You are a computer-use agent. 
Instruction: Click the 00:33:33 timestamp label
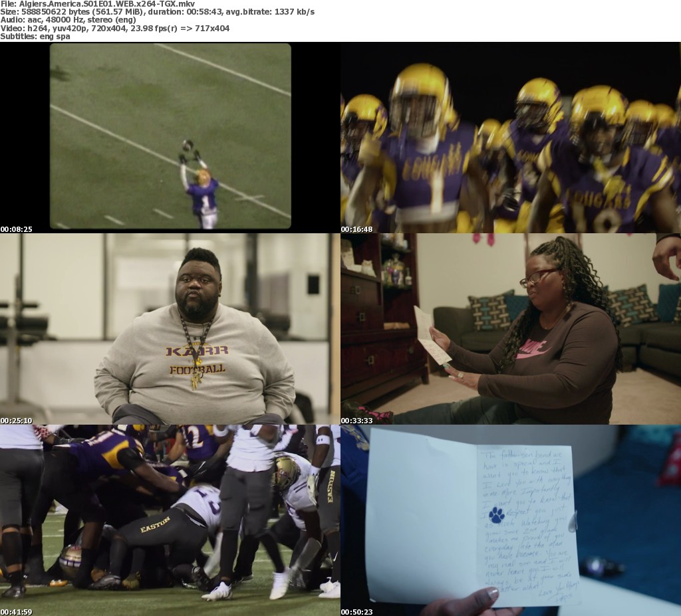[357, 421]
